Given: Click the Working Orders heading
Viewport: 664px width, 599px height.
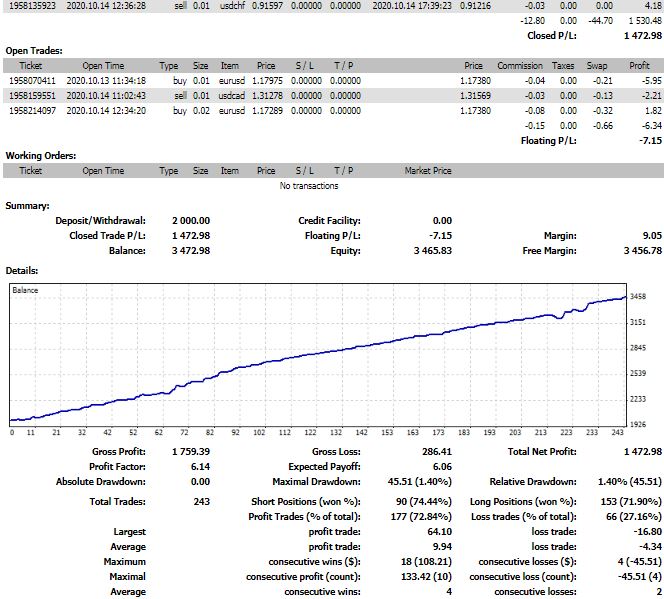Looking at the screenshot, I should (41, 156).
